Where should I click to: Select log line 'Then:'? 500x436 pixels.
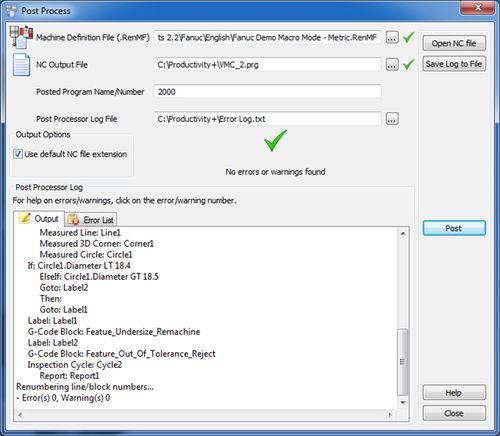(51, 299)
